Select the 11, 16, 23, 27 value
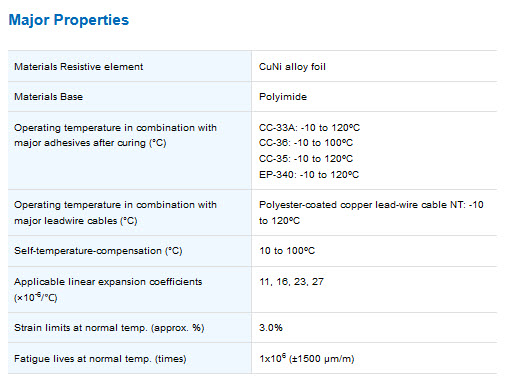Image resolution: width=510 pixels, height=389 pixels. pos(292,282)
